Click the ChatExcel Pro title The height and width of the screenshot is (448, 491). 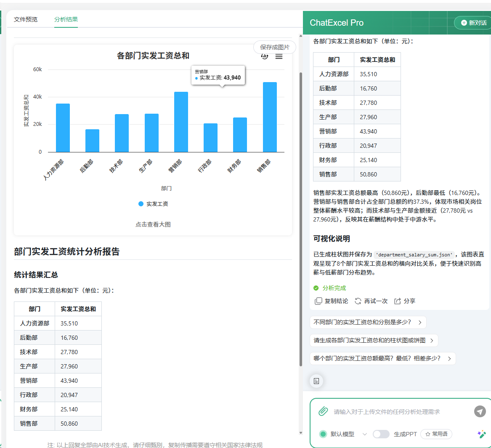(x=337, y=23)
